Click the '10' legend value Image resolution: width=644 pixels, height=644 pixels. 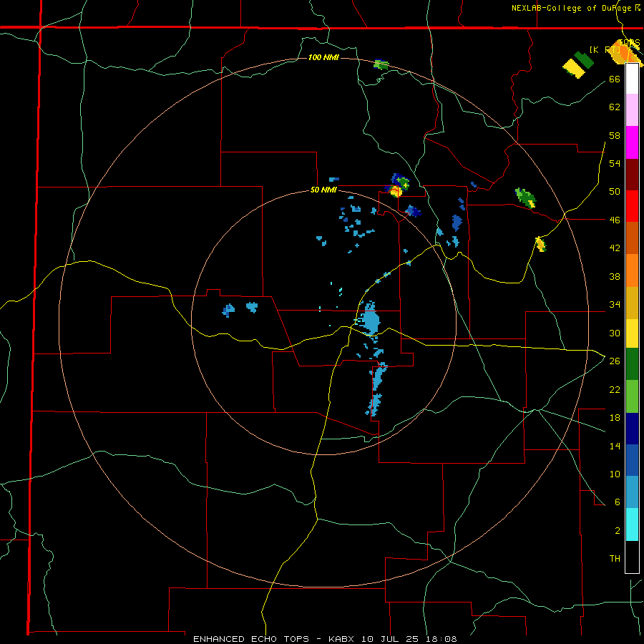(x=615, y=474)
